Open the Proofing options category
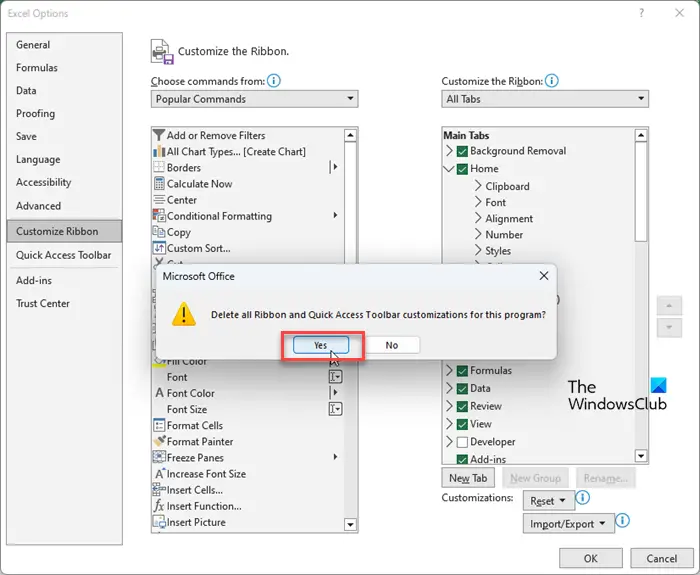 tap(64, 113)
